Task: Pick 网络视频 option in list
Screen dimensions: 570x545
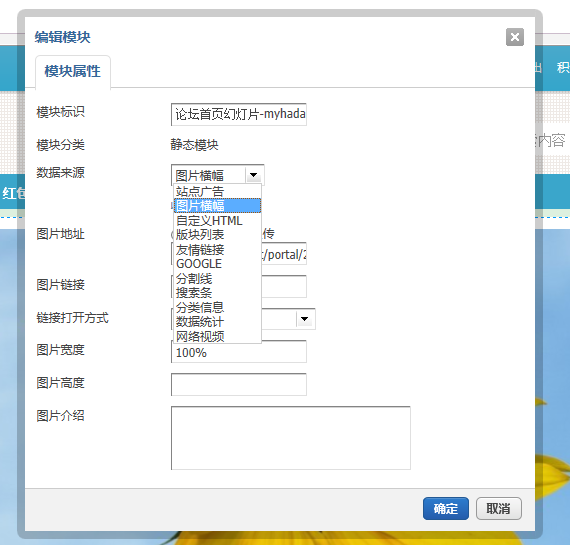Action: 217,337
